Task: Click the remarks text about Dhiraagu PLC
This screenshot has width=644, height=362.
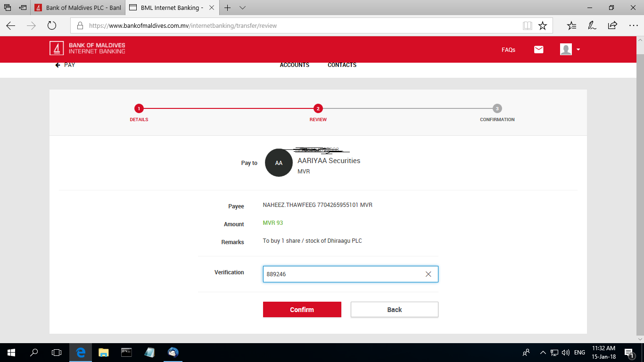Action: tap(313, 241)
